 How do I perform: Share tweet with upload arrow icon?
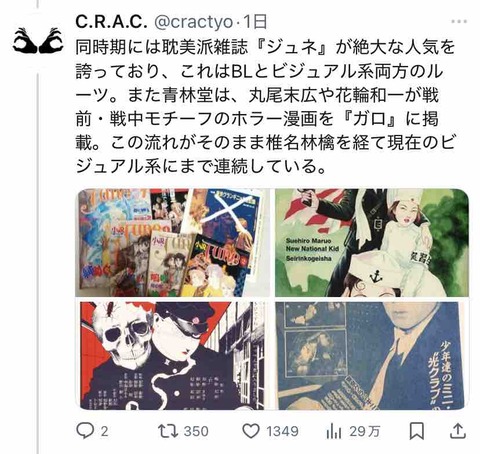point(458,431)
